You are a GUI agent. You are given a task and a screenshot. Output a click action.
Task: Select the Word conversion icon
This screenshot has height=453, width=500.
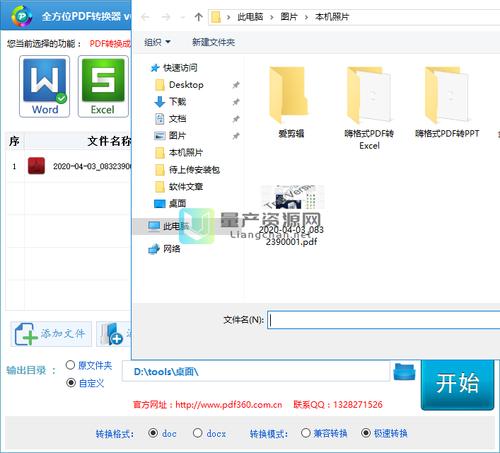[x=44, y=86]
